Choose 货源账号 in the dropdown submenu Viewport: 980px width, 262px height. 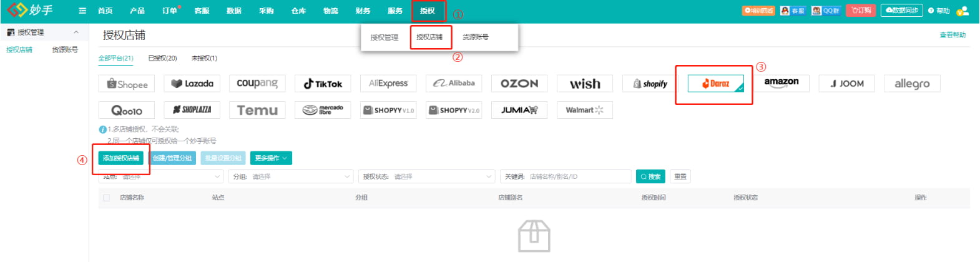click(x=476, y=37)
